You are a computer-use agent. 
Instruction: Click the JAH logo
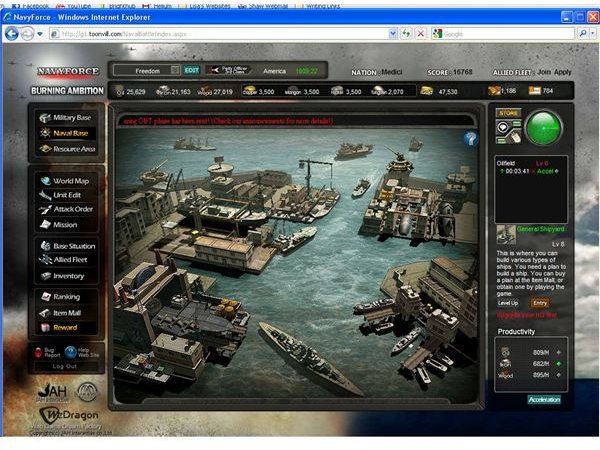click(53, 392)
